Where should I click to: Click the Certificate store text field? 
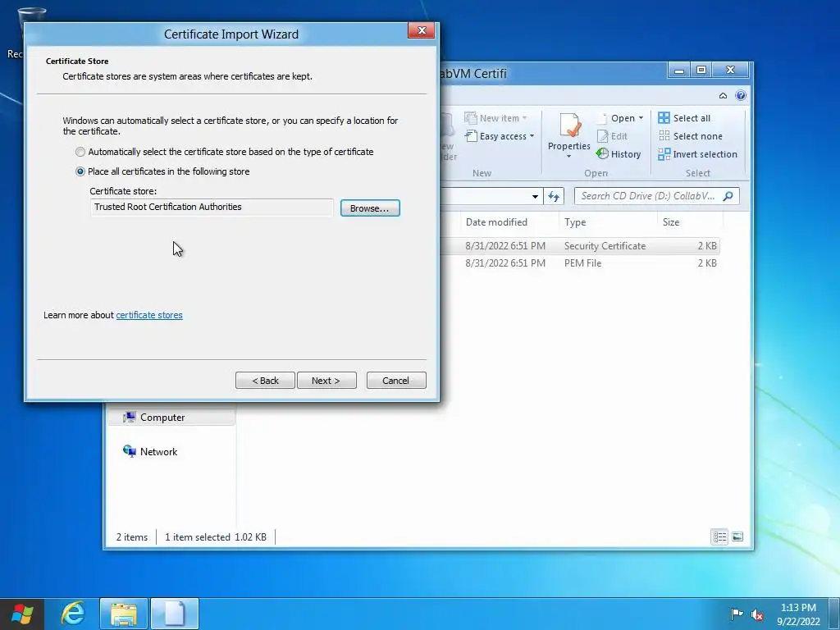212,207
